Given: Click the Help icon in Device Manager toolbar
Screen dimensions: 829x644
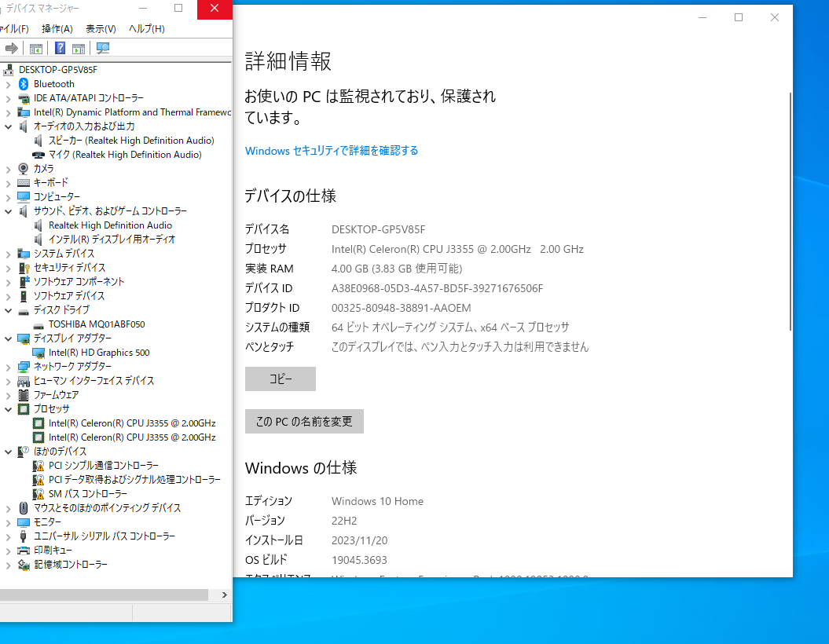Looking at the screenshot, I should click(x=60, y=48).
